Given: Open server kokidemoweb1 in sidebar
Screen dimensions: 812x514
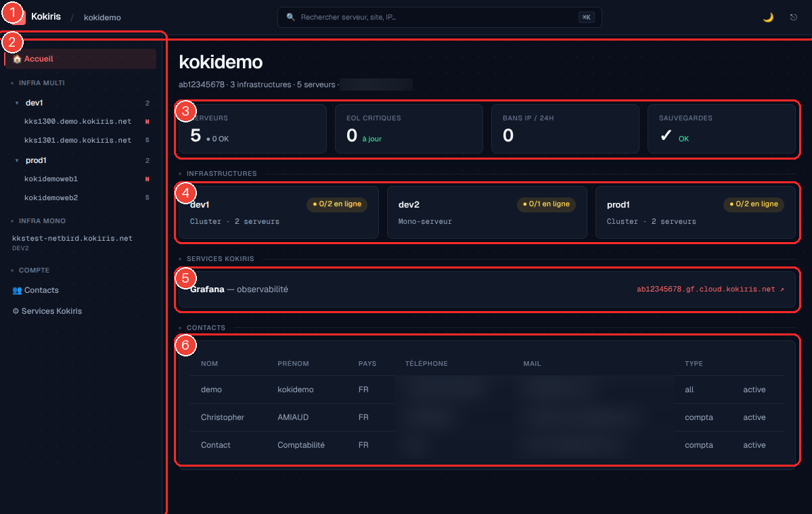Looking at the screenshot, I should 51,179.
